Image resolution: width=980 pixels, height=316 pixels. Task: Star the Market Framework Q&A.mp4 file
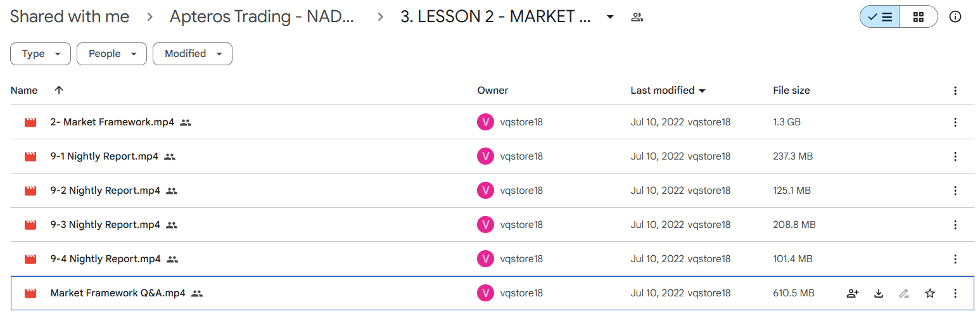(929, 293)
